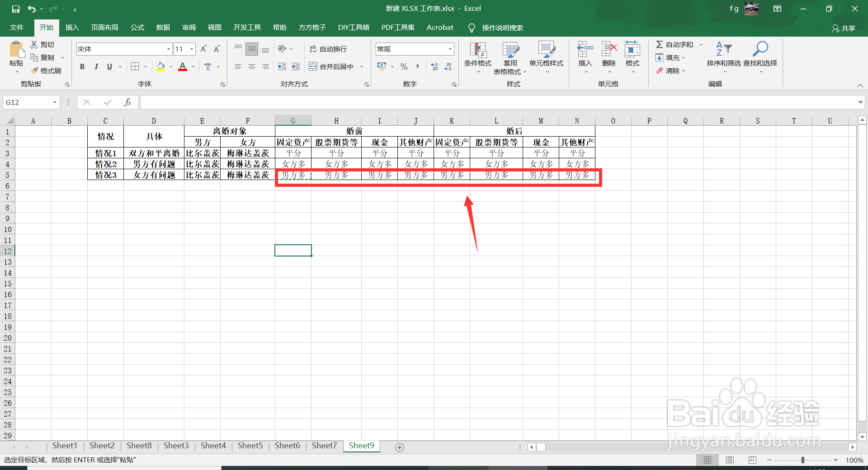Toggle Italic formatting
868x470 pixels.
click(x=96, y=66)
